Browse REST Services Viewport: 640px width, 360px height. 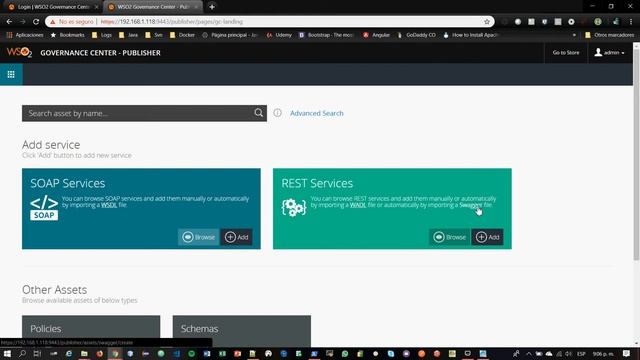click(450, 237)
